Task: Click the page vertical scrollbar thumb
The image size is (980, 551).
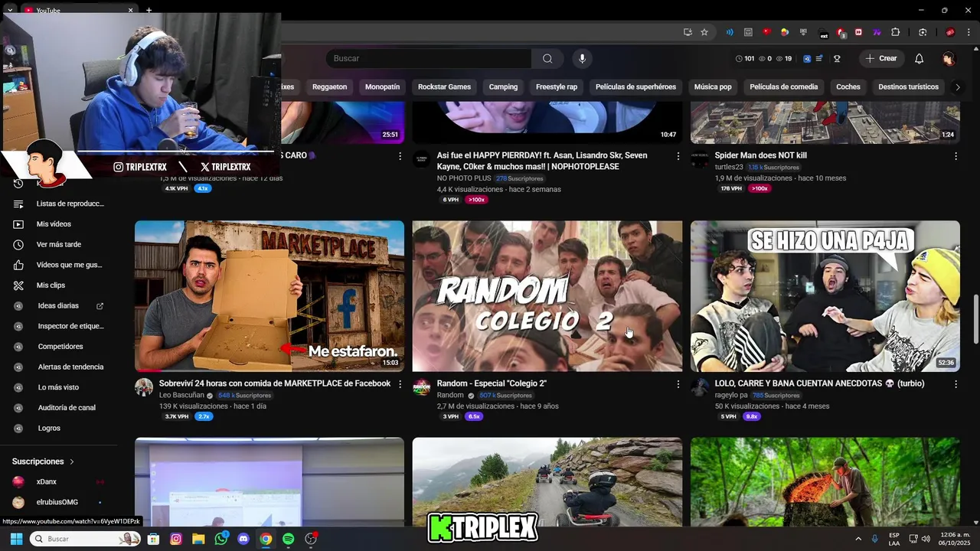Action: (x=975, y=319)
